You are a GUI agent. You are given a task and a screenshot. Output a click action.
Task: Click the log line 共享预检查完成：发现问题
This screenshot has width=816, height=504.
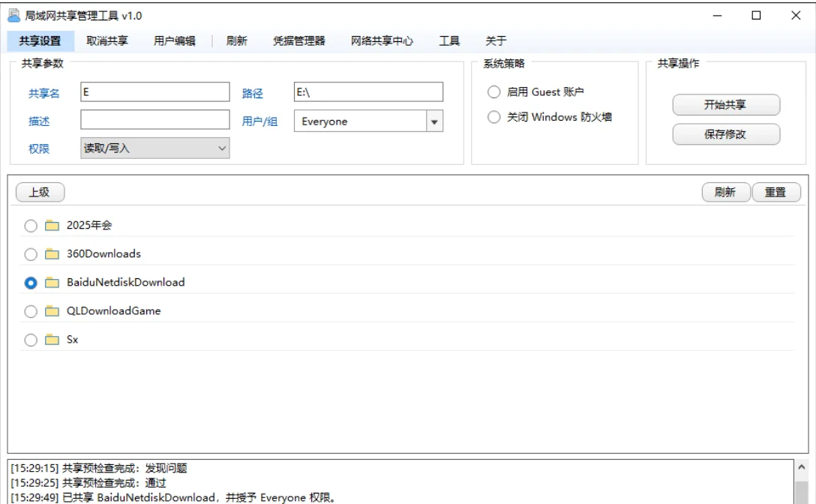pyautogui.click(x=99, y=468)
